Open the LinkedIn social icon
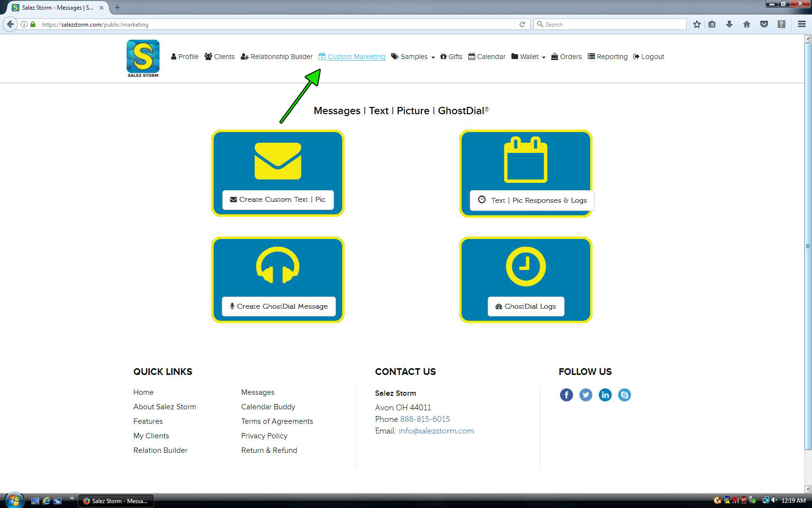This screenshot has width=812, height=508. coord(605,395)
